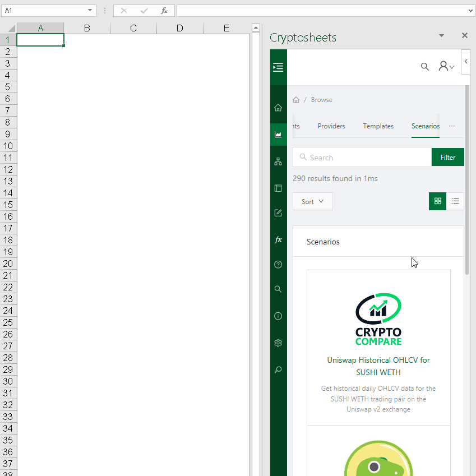
Task: Select row 10 header
Action: (8, 146)
